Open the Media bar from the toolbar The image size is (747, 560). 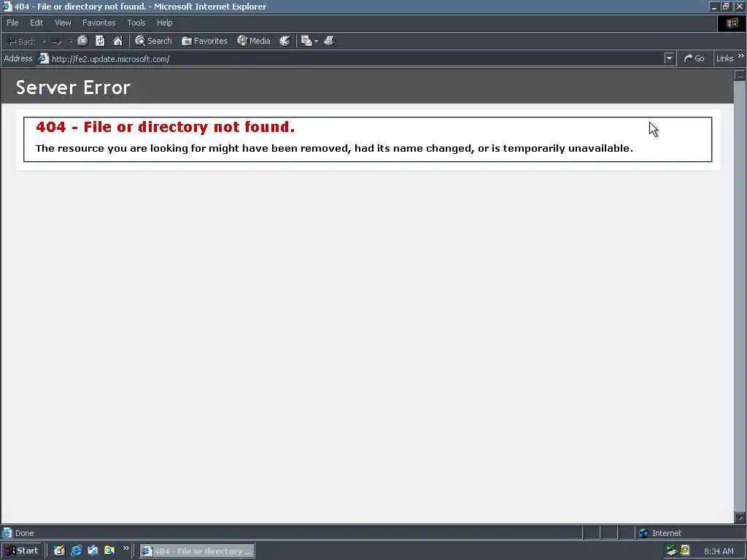pos(254,41)
